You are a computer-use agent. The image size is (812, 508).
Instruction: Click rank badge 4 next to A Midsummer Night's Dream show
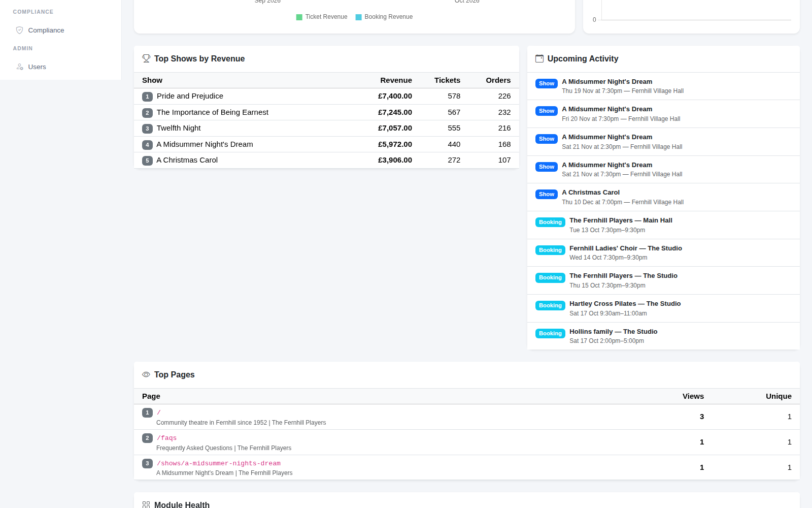(x=147, y=145)
